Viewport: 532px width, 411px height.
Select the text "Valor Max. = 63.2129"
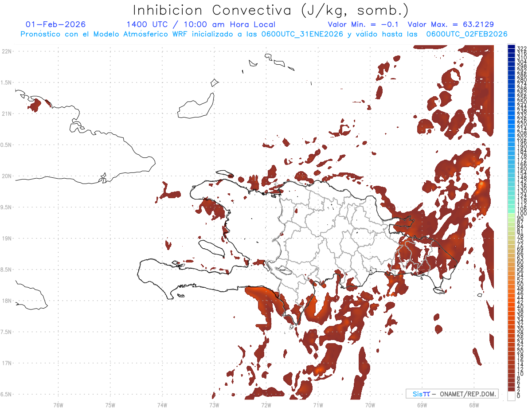[450, 24]
